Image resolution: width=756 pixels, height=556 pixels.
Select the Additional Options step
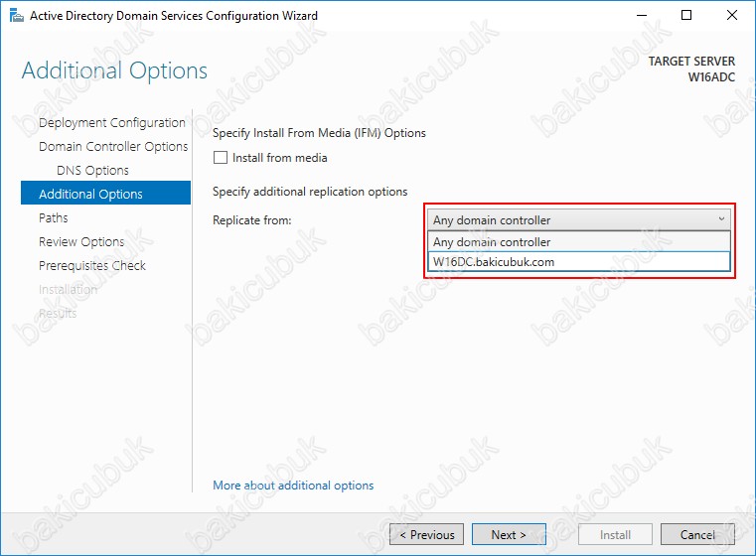(105, 194)
